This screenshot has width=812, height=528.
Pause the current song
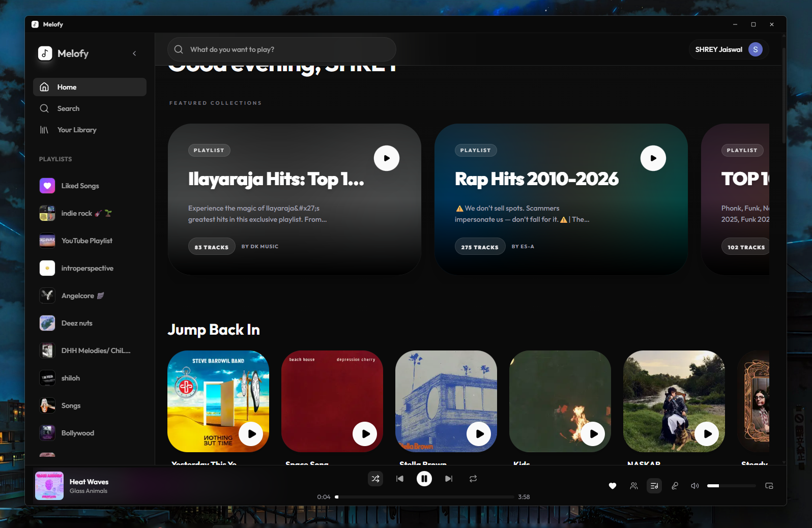tap(424, 479)
